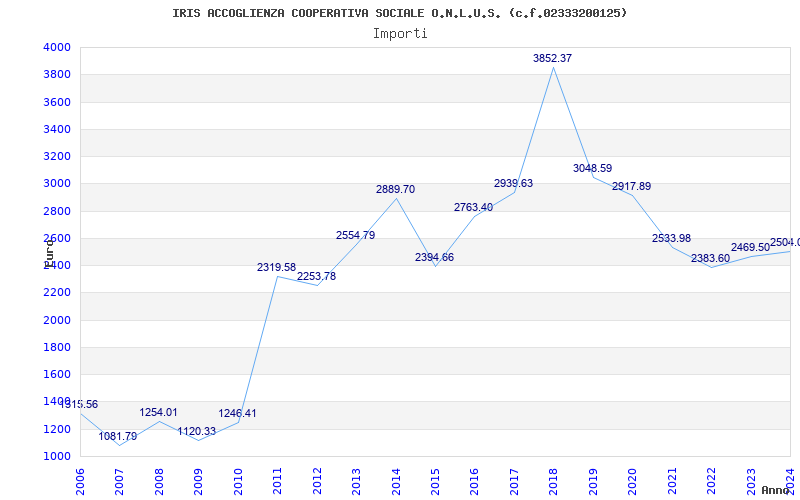This screenshot has width=800, height=500.
Task: Click the 2008 year axis label
Action: click(x=159, y=482)
